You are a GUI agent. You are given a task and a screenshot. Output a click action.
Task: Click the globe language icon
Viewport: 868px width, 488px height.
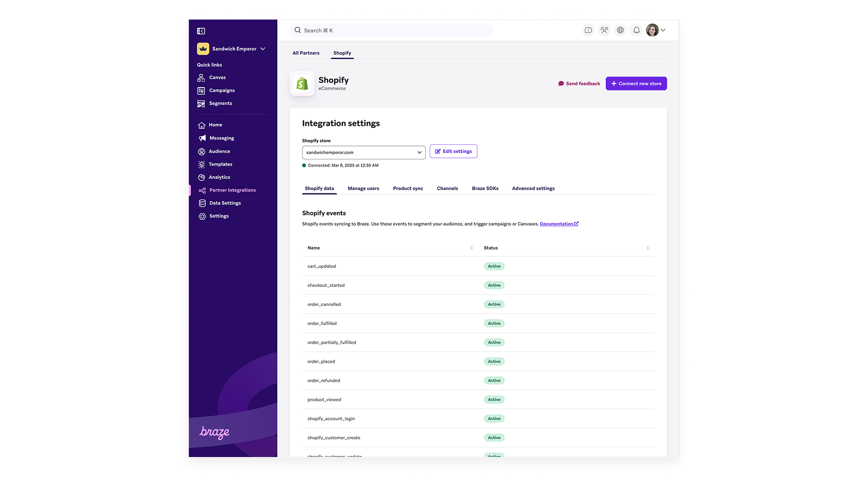pyautogui.click(x=621, y=30)
